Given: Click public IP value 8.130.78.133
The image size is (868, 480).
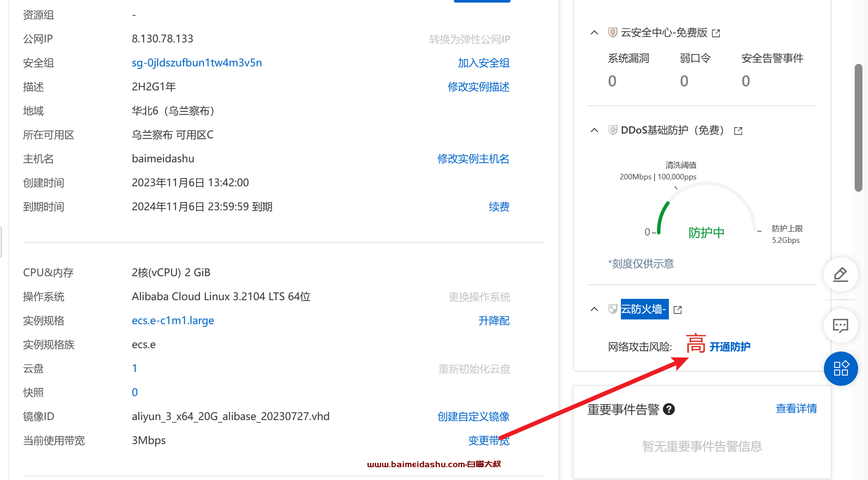Looking at the screenshot, I should point(163,39).
